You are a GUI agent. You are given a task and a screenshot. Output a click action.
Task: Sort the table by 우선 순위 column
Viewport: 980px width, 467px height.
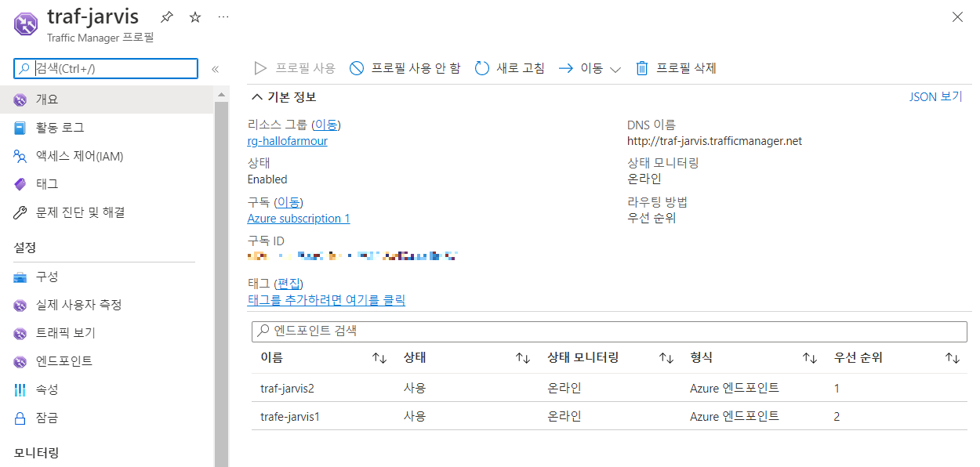897,358
